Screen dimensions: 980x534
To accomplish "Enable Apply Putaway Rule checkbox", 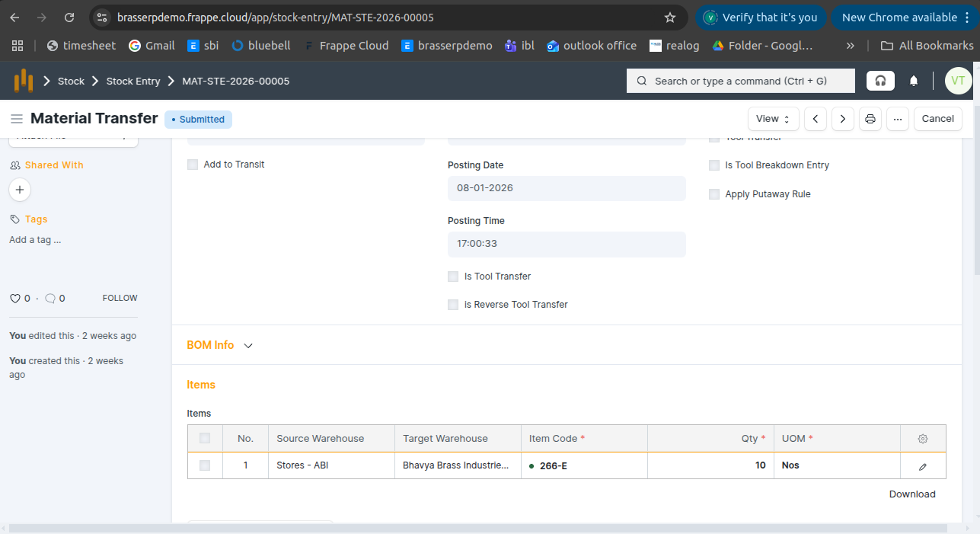I will click(714, 194).
